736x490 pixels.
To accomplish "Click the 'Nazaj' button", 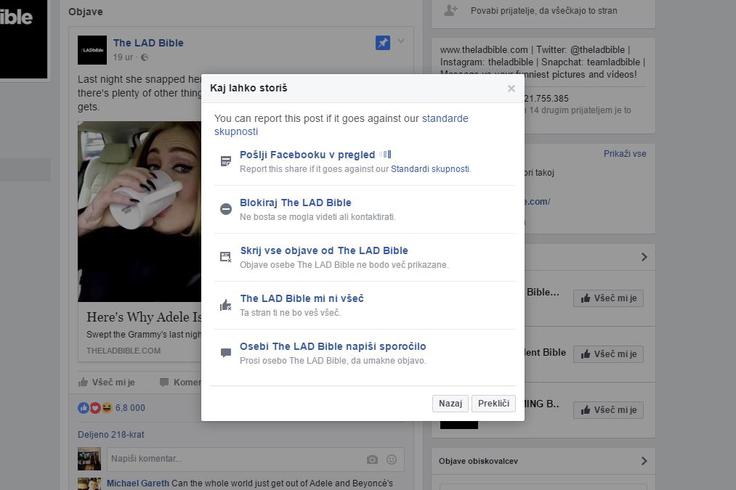I will (x=450, y=403).
